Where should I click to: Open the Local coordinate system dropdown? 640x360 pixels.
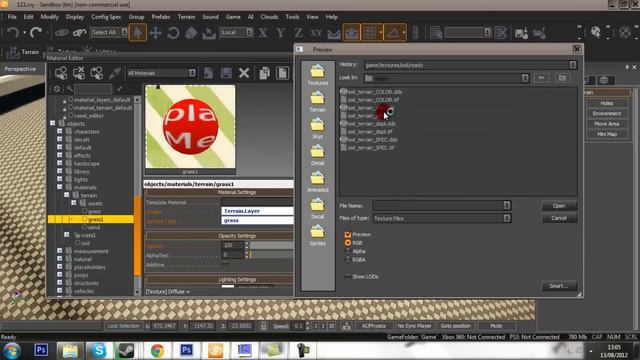[x=249, y=32]
